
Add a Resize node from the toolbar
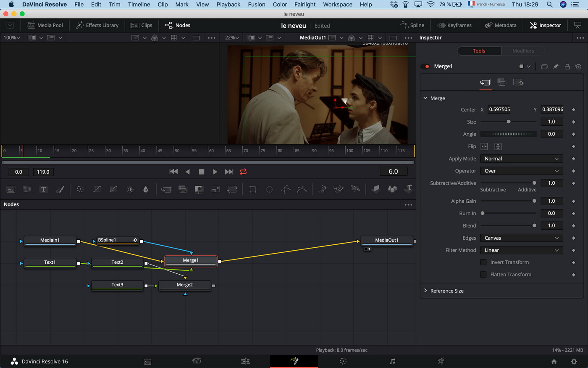(215, 189)
